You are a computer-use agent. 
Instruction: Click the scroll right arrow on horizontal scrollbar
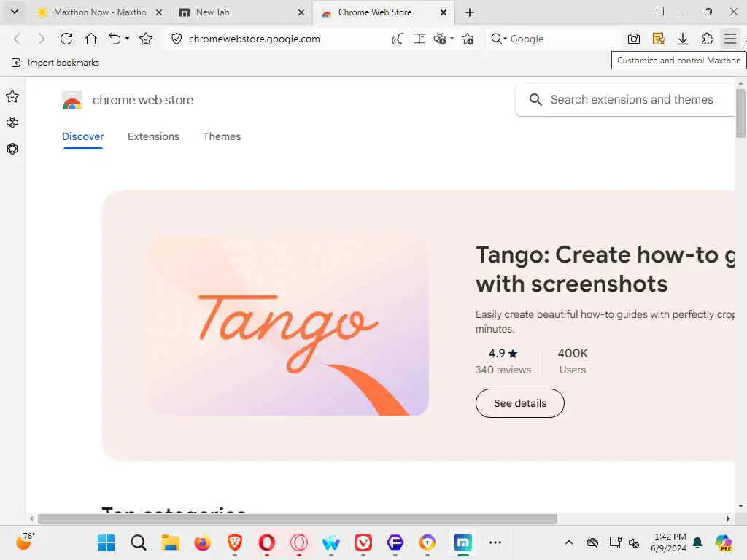tap(729, 518)
